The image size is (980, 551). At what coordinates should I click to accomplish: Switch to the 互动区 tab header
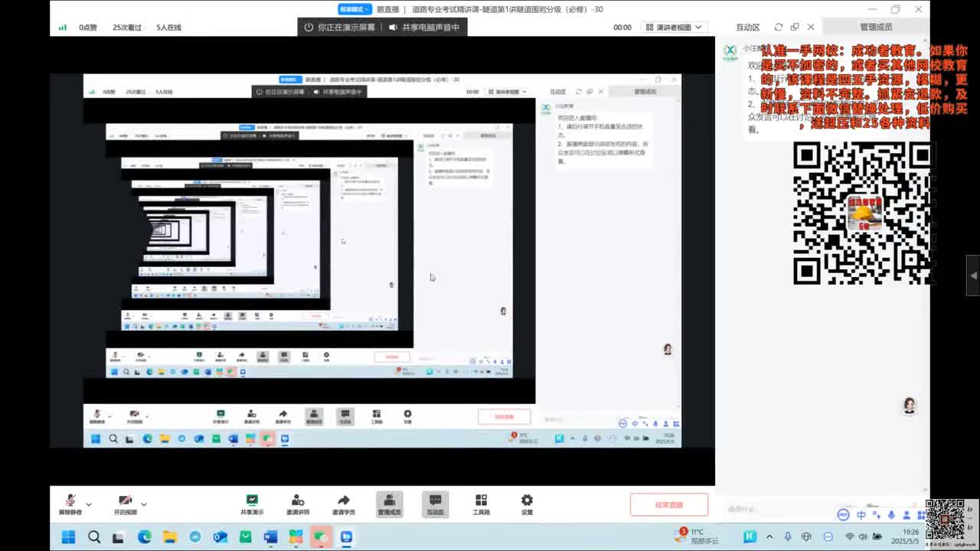pyautogui.click(x=747, y=27)
